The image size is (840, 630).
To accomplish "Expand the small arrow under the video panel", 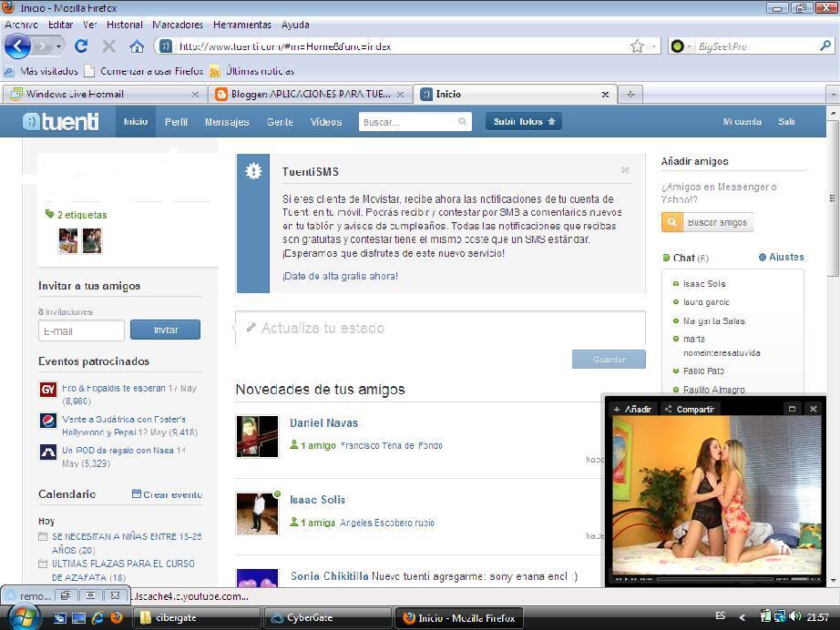I will coord(833,581).
